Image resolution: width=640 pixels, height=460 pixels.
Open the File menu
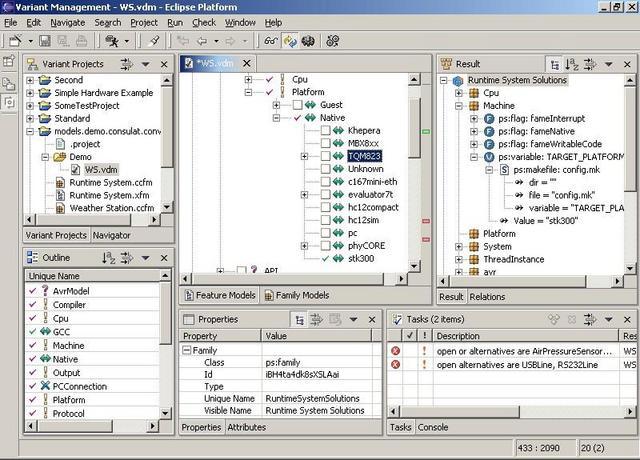click(11, 23)
